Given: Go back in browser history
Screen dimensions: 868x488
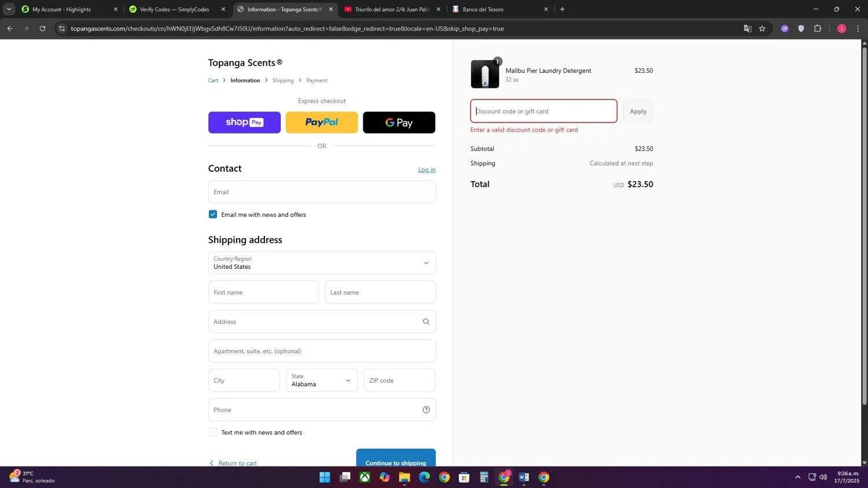Looking at the screenshot, I should click(x=10, y=28).
